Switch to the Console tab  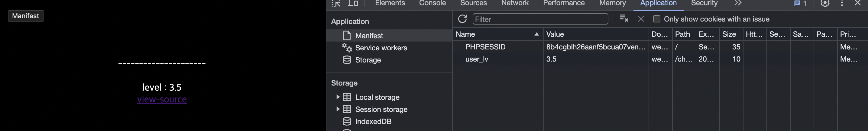432,3
